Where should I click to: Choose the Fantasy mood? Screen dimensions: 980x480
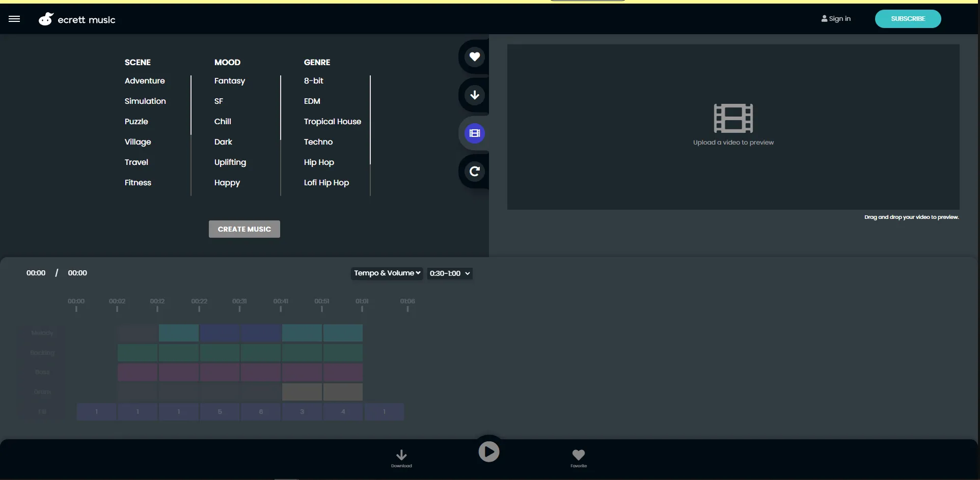point(230,81)
